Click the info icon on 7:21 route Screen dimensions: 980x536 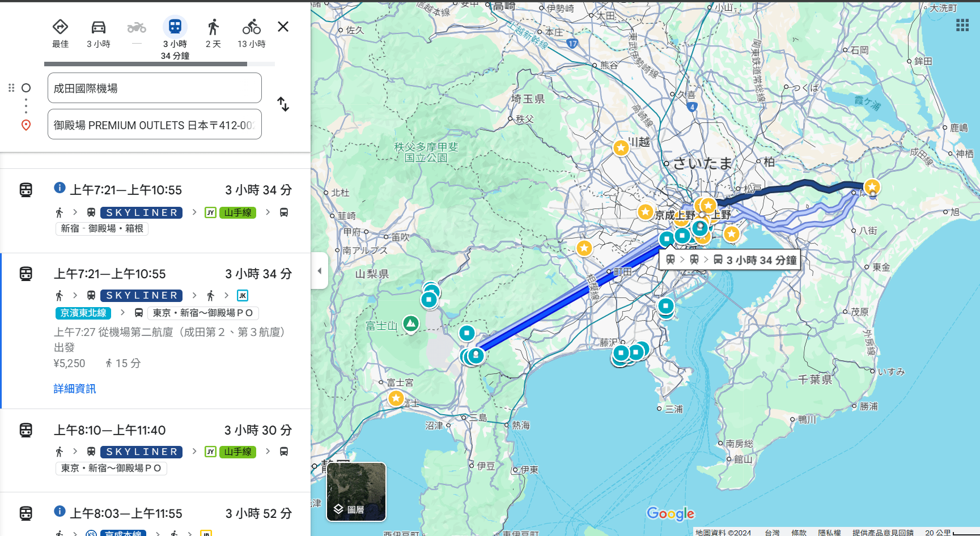tap(60, 188)
